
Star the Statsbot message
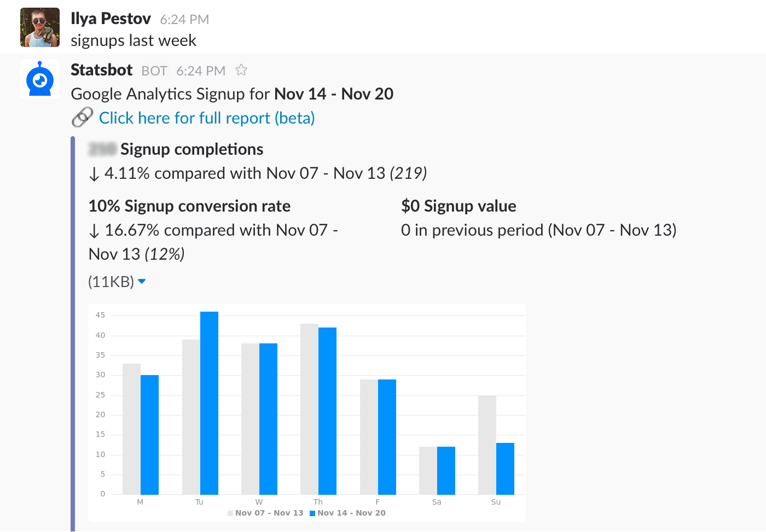[241, 70]
